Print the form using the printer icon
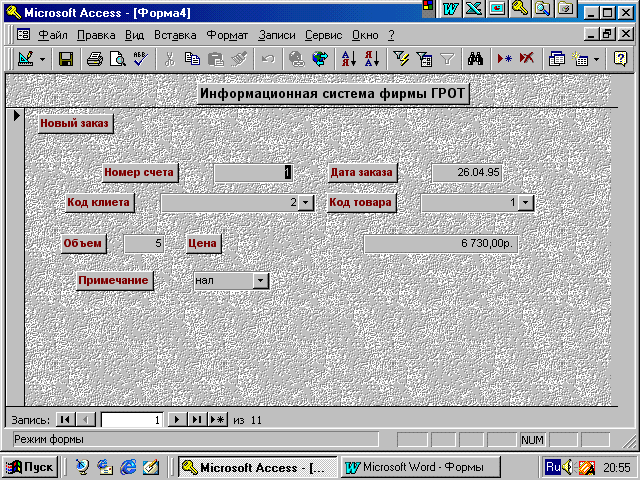This screenshot has width=640, height=480. pos(95,60)
